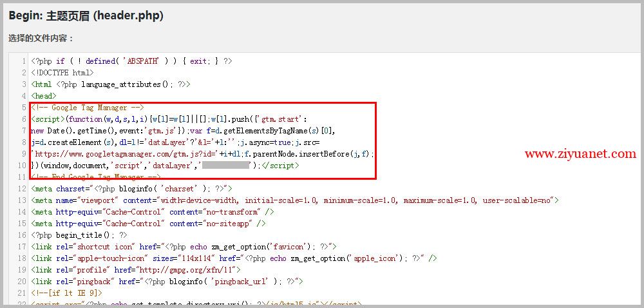
Task: Click line number 16 in the gutter
Action: 22,235
